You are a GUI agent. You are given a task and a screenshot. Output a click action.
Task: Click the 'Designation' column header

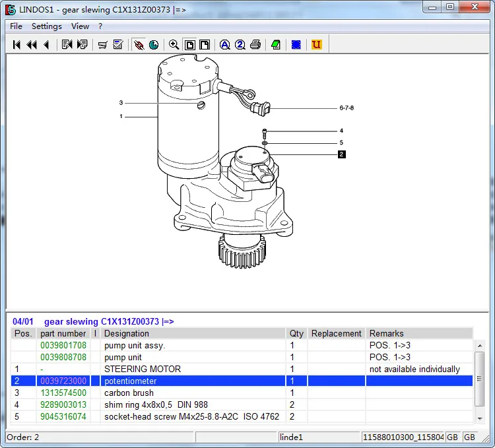point(193,333)
